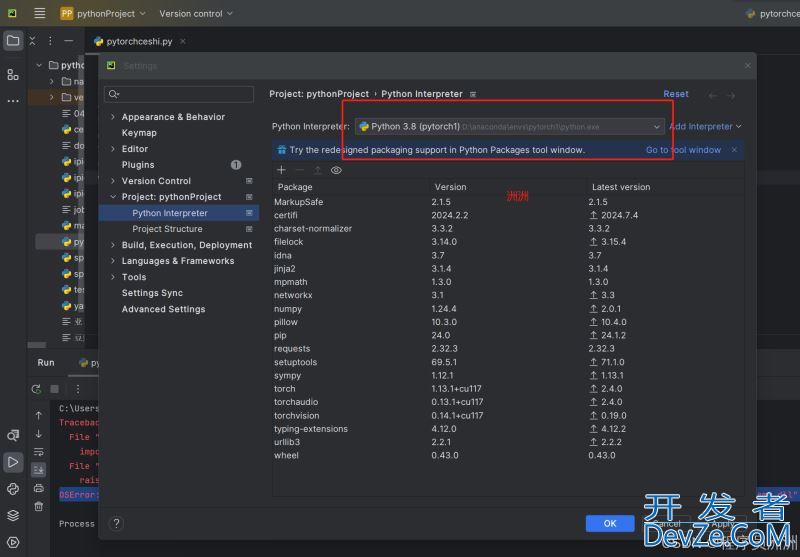800x557 pixels.
Task: Toggle show early releases eye icon
Action: point(336,170)
